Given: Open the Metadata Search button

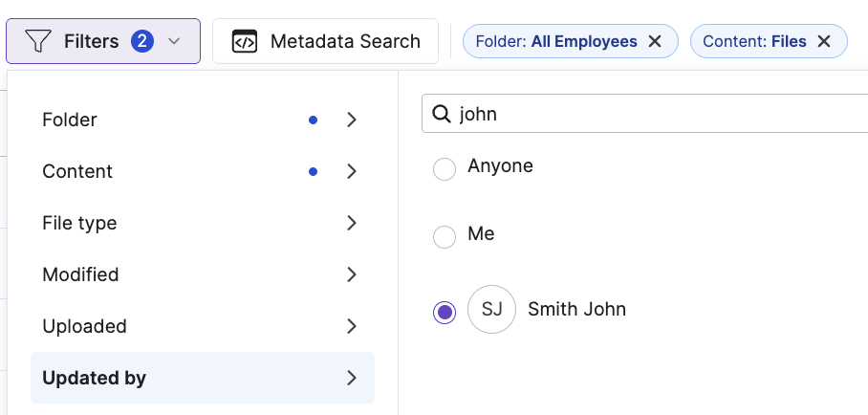Looking at the screenshot, I should [x=325, y=41].
